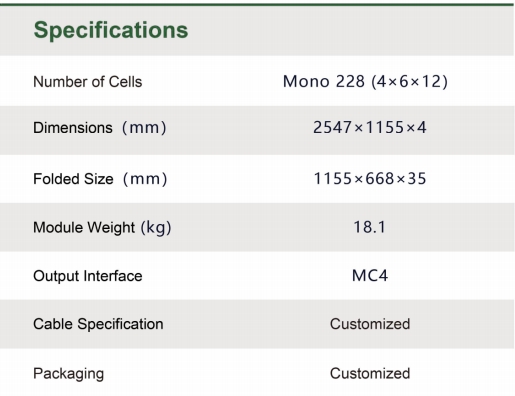This screenshot has height=396, width=515.
Task: Click the Specifications heading
Action: pyautogui.click(x=111, y=31)
